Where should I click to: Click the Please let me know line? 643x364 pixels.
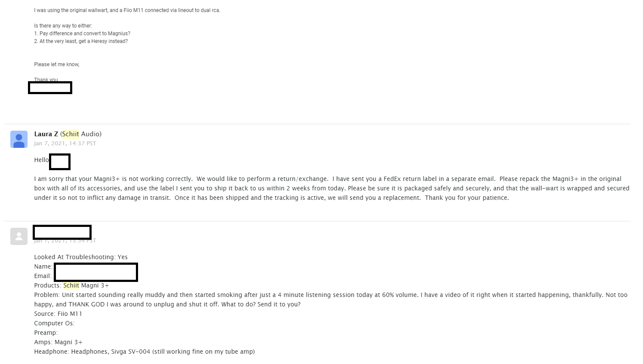(x=57, y=64)
